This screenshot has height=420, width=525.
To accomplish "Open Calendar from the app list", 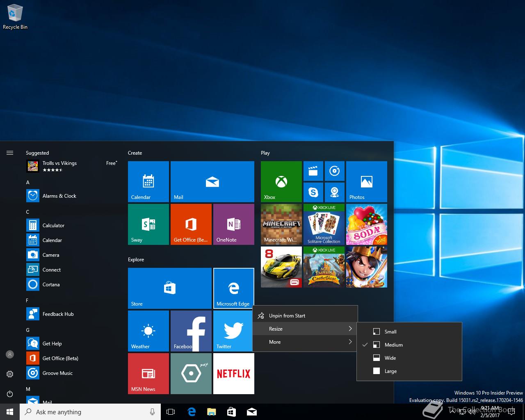I will (72, 240).
